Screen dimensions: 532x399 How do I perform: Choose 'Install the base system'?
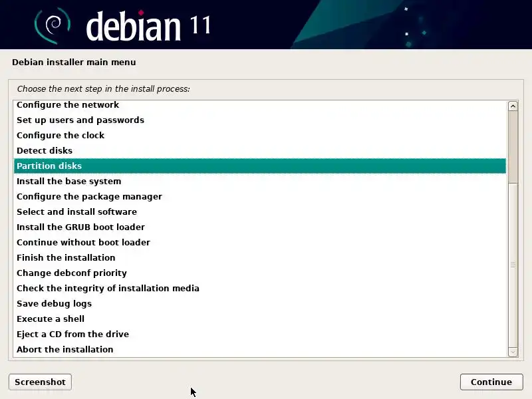260,181
